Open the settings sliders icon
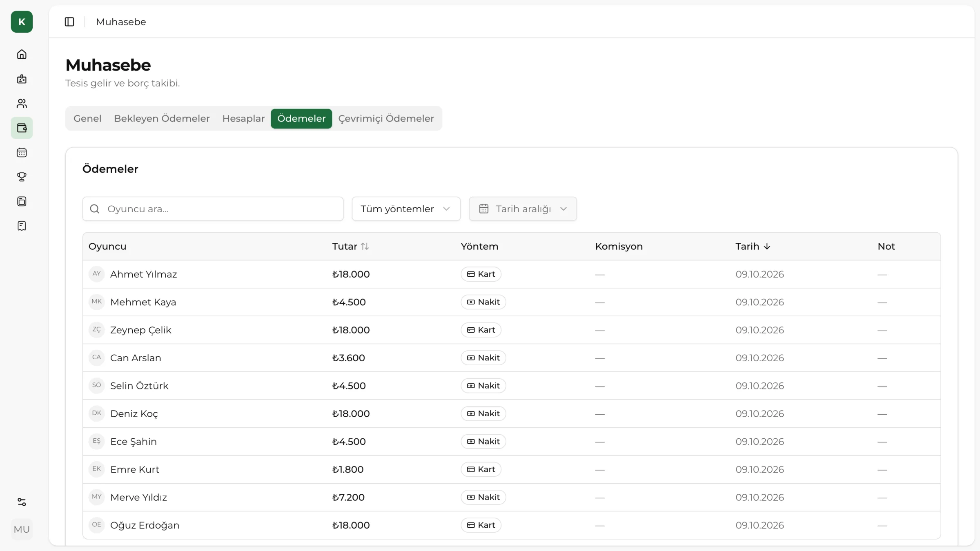The image size is (980, 551). click(22, 502)
